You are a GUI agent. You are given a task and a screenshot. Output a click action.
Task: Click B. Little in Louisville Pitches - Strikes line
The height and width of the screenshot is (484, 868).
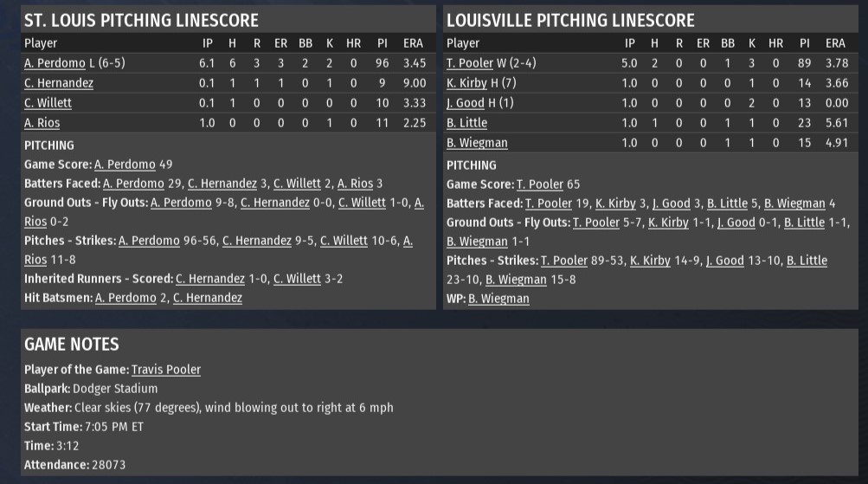tap(807, 261)
